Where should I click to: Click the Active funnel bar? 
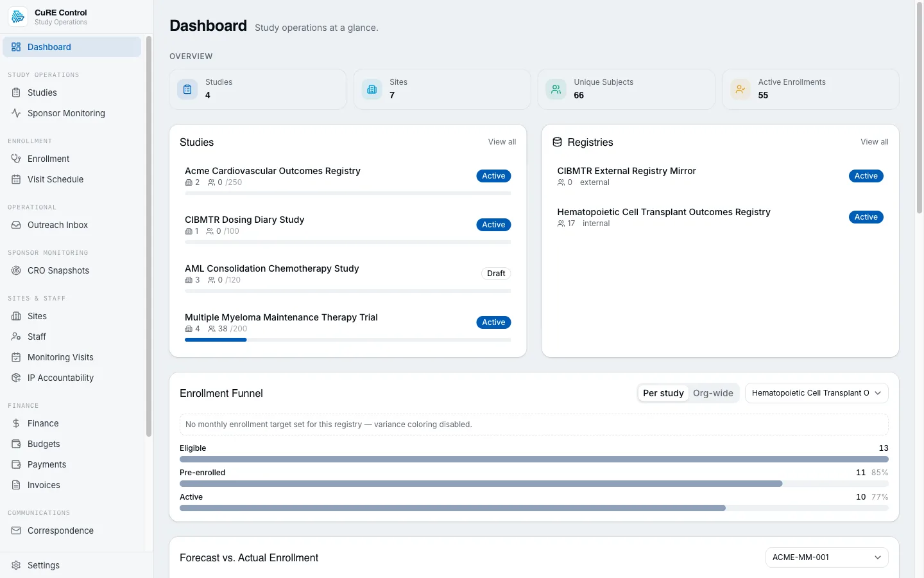pyautogui.click(x=534, y=508)
